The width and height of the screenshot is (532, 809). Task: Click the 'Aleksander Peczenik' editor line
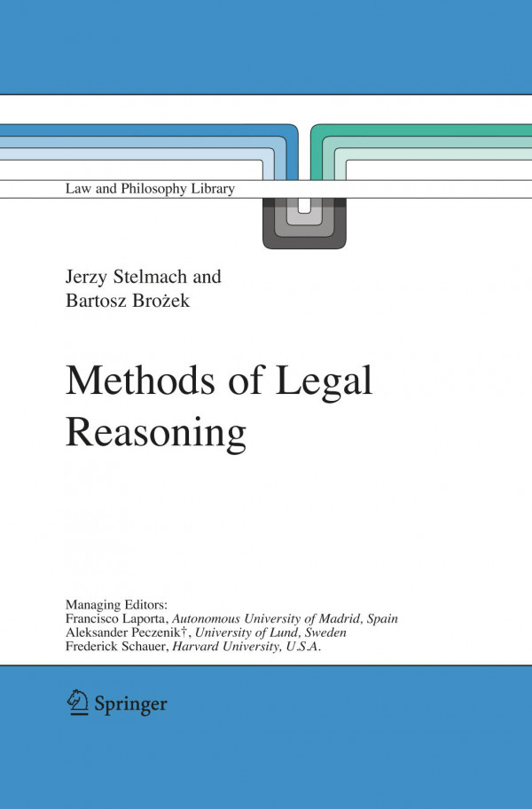pos(206,632)
